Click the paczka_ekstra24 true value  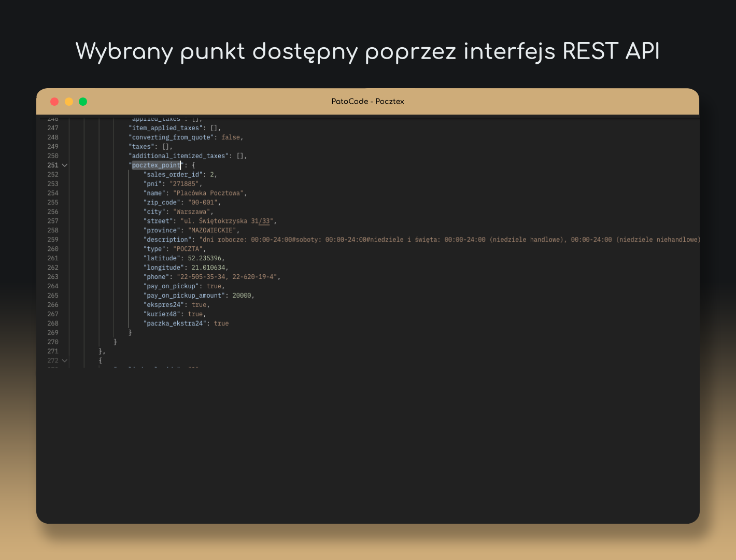pos(221,324)
